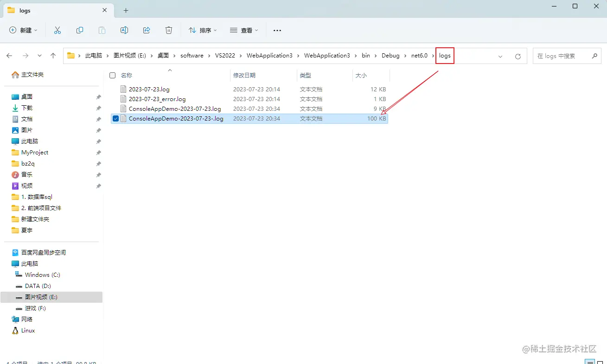Viewport: 607px width, 364px height.
Task: Open the 新建 dropdown menu
Action: [x=23, y=30]
